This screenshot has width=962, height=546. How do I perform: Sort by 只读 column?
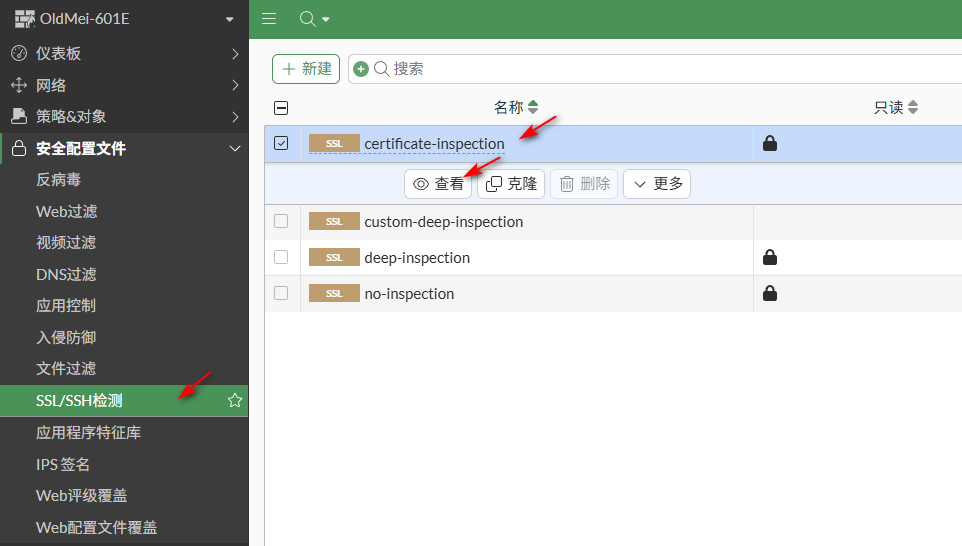pyautogui.click(x=895, y=107)
